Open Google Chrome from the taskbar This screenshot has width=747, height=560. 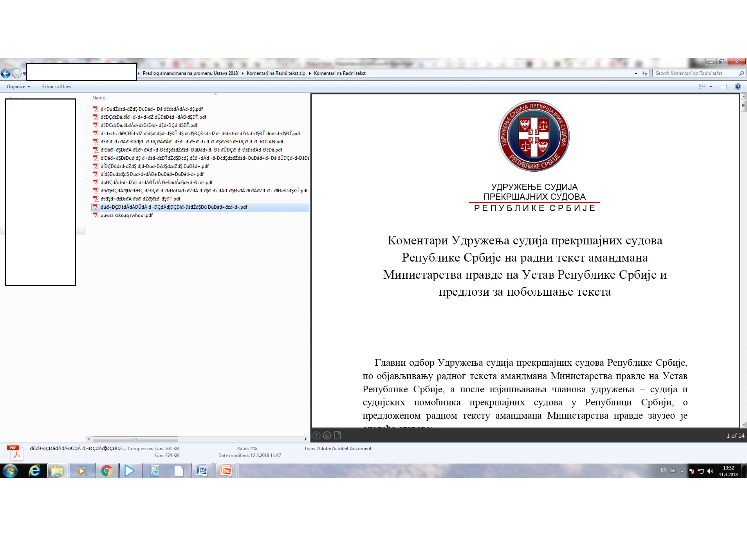point(107,471)
